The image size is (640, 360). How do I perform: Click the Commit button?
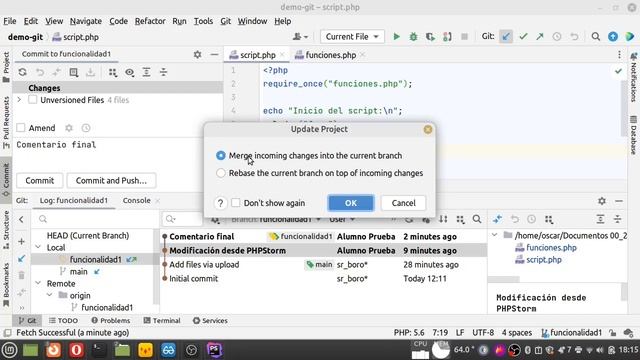(x=40, y=181)
